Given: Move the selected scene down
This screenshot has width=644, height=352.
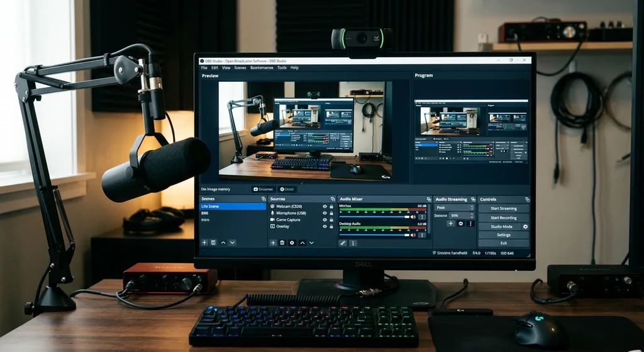Looking at the screenshot, I should click(x=233, y=242).
